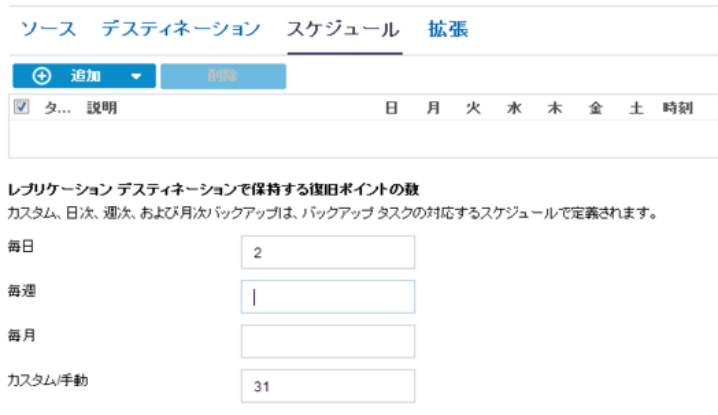Image resolution: width=718 pixels, height=415 pixels.
Task: Click the 毎日 input field
Action: [328, 253]
